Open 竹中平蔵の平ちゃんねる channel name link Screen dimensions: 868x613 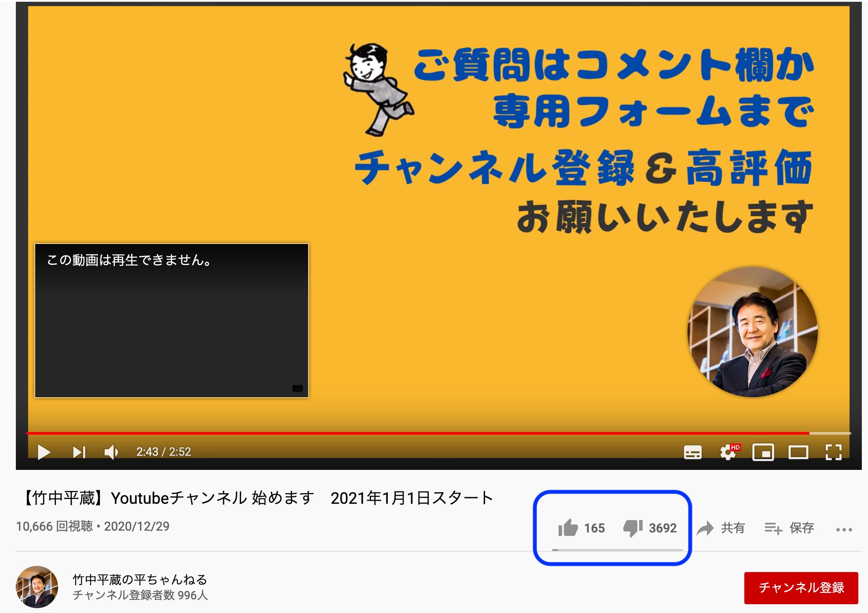click(x=140, y=579)
